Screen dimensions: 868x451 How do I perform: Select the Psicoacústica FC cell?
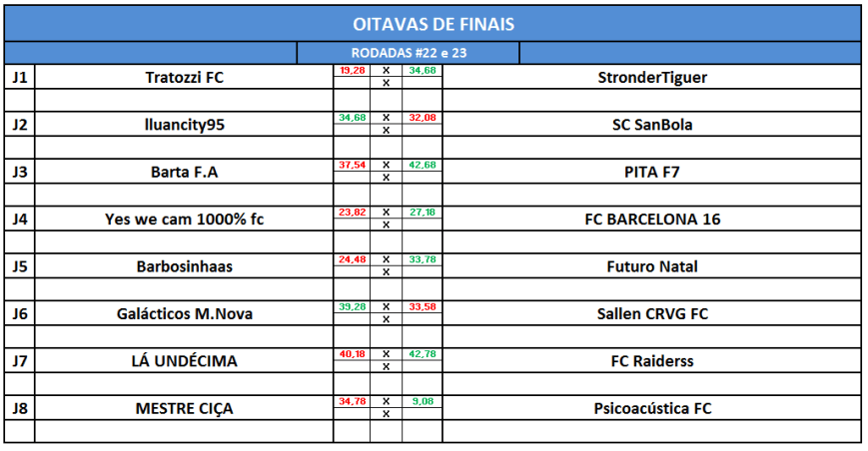652,408
